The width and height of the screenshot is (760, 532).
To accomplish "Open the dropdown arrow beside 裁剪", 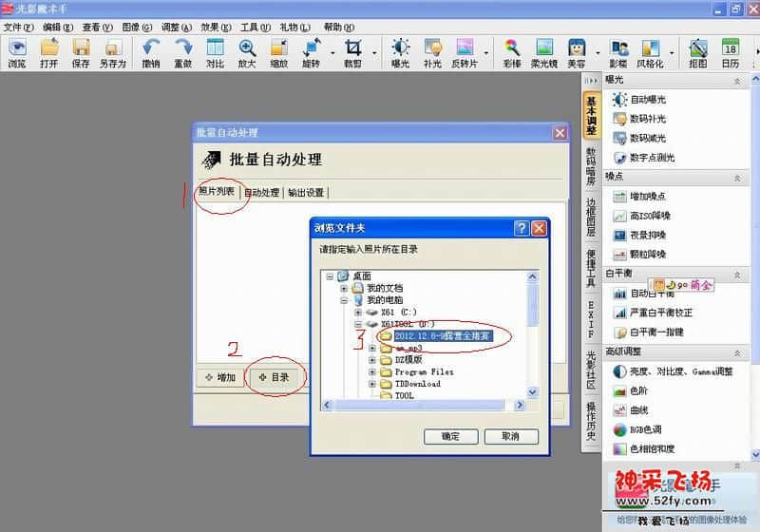I will [x=374, y=52].
